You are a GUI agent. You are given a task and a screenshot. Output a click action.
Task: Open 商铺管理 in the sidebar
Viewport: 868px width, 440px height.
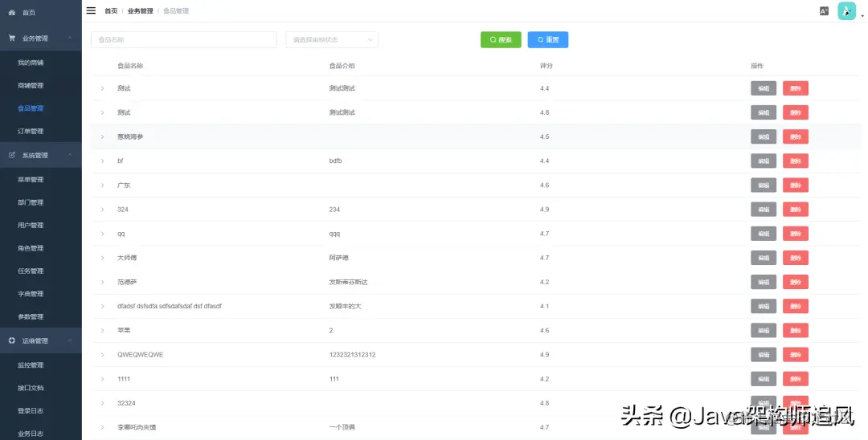point(31,86)
